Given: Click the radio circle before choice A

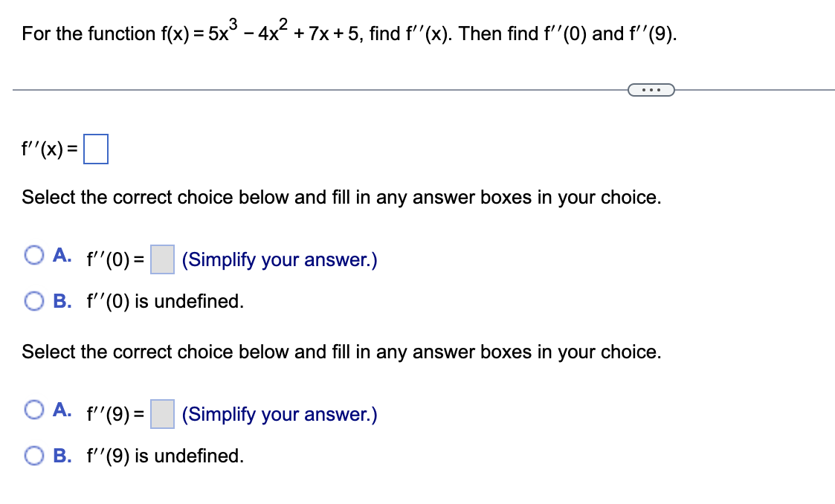Looking at the screenshot, I should pyautogui.click(x=33, y=255).
